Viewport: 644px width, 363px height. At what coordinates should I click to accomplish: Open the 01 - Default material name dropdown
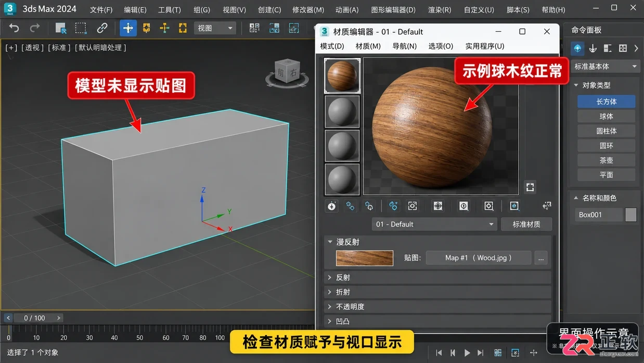click(434, 224)
